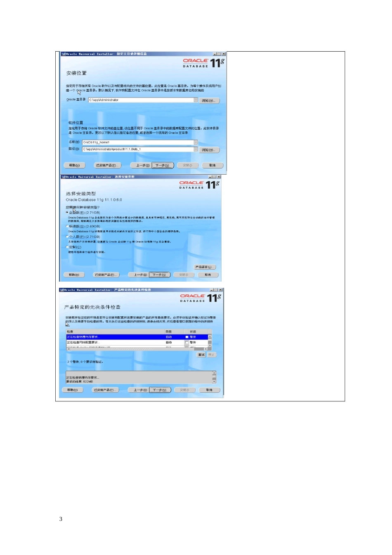This screenshot has height=555, width=392.
Task: Select the 标准版(S) 2.69GB radio button
Action: [x=67, y=226]
